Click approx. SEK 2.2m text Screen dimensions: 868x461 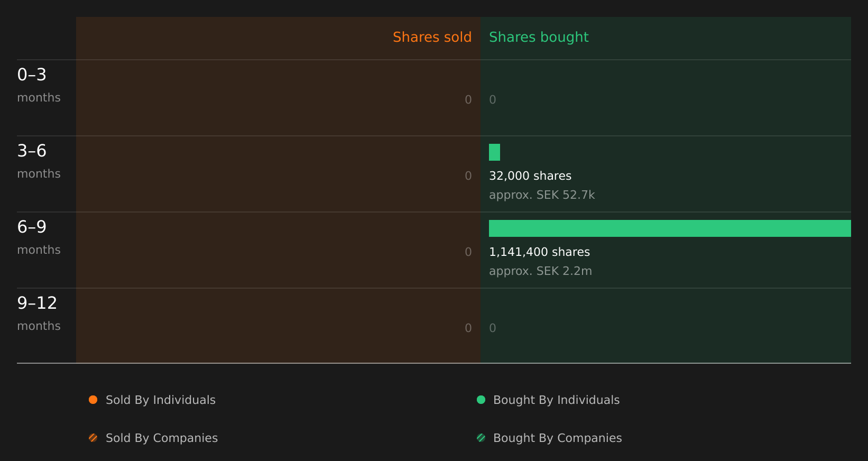[540, 271]
